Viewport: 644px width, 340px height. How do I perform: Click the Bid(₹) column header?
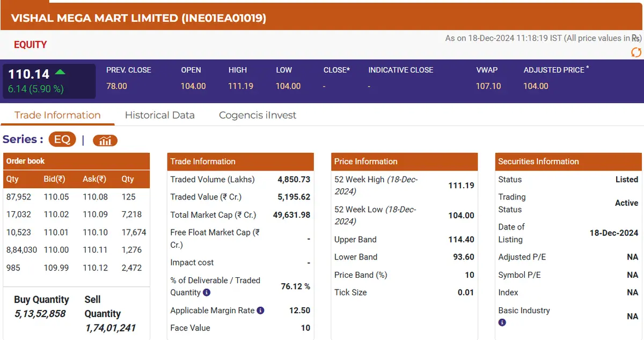54,179
